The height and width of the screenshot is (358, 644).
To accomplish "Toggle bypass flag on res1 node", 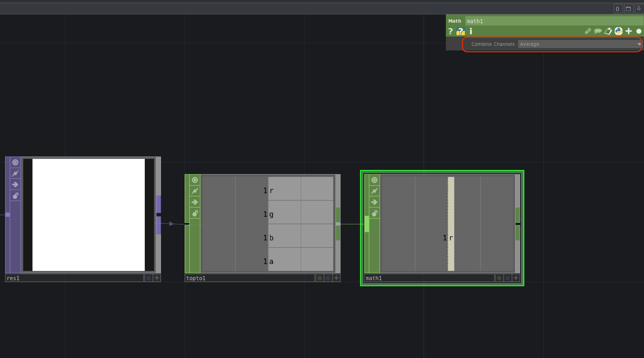I will click(x=15, y=174).
